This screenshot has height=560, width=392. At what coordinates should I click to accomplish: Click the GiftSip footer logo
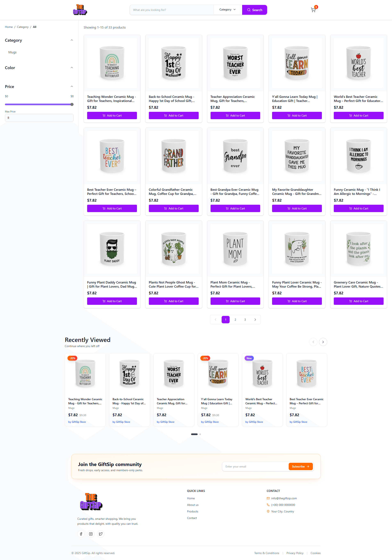click(x=91, y=502)
